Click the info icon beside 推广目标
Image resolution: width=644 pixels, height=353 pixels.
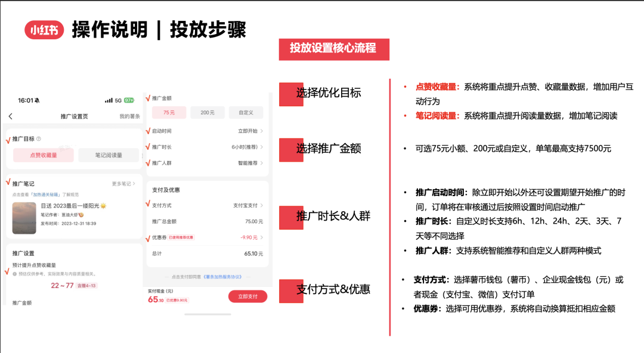[39, 139]
